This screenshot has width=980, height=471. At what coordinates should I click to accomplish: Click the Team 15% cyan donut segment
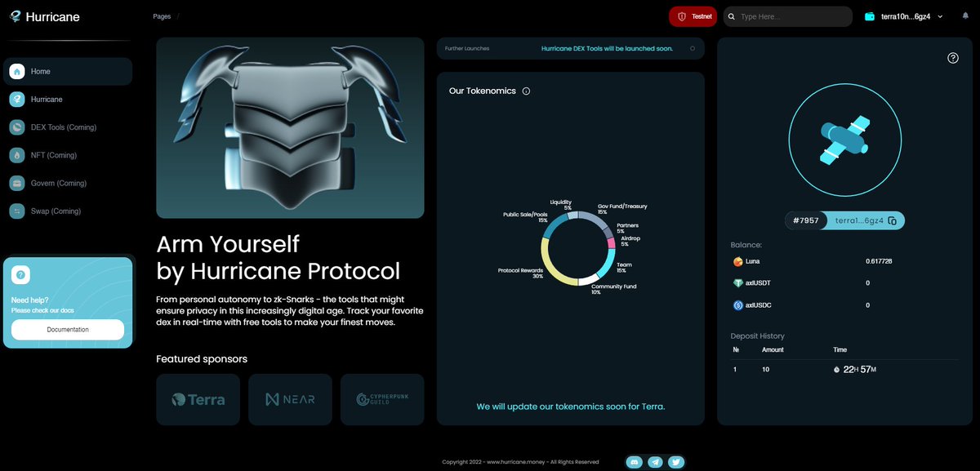608,263
